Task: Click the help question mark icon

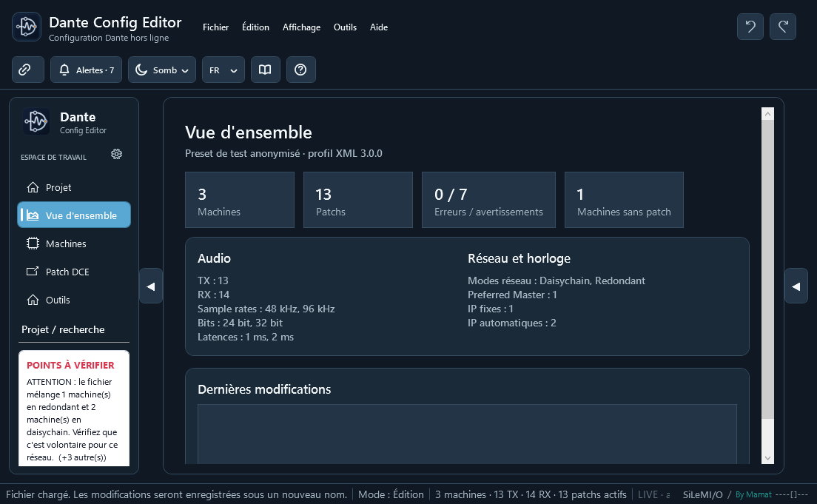Action: pos(300,70)
